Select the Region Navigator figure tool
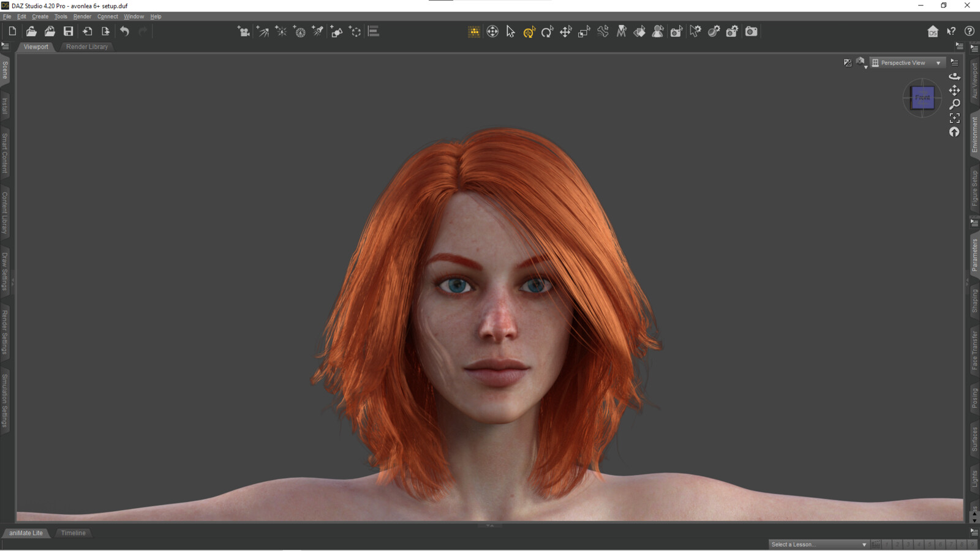Screen dimensions: 980x551 (658, 32)
